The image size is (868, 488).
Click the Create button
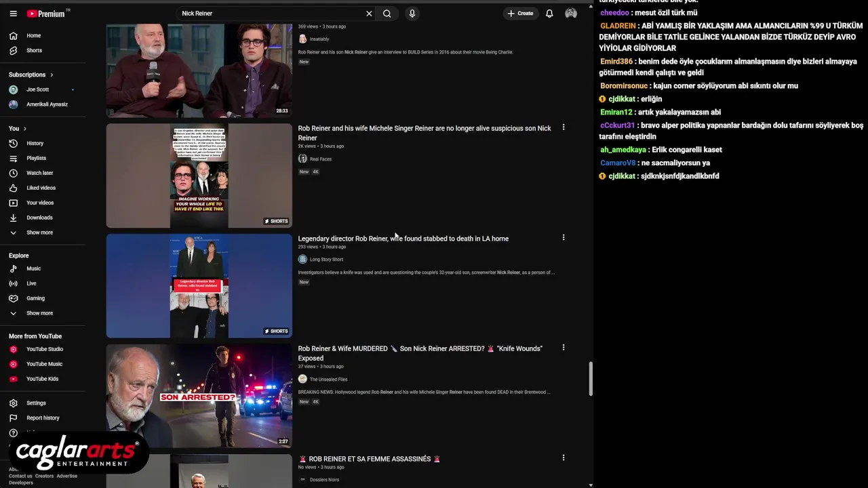[x=520, y=14]
